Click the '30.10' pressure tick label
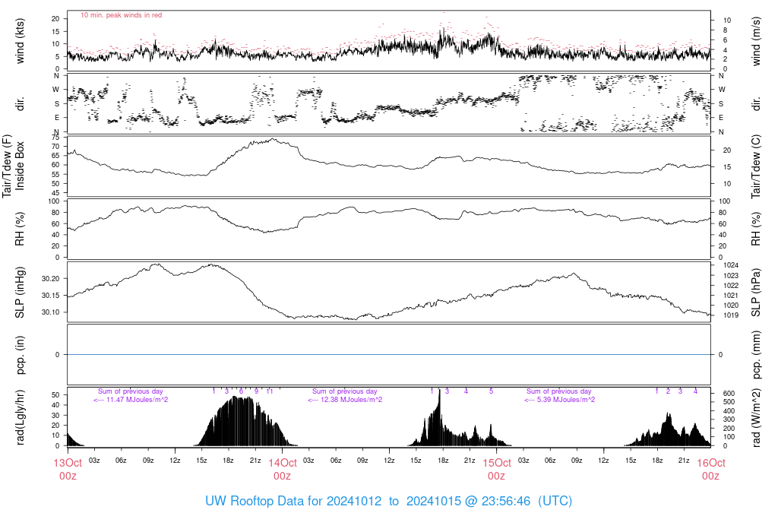 51,312
